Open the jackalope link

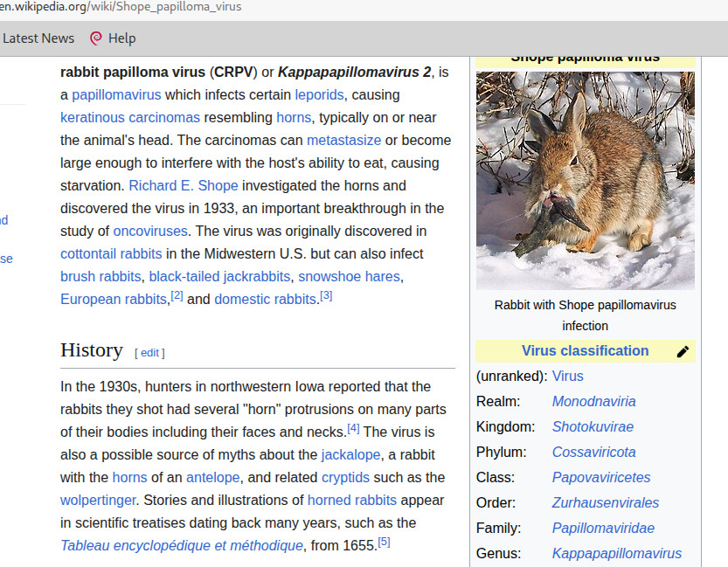[350, 454]
